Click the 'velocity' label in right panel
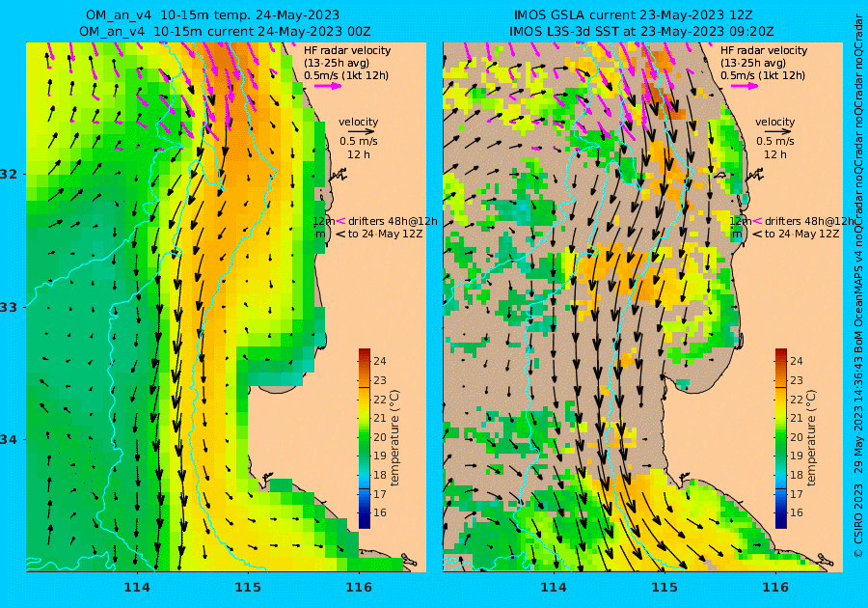The image size is (868, 608). point(774,122)
